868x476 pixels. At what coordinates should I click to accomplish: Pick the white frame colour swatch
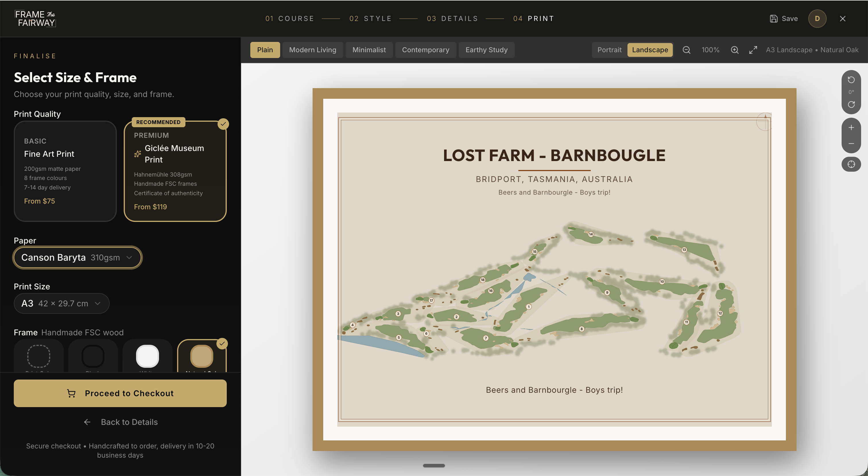147,356
